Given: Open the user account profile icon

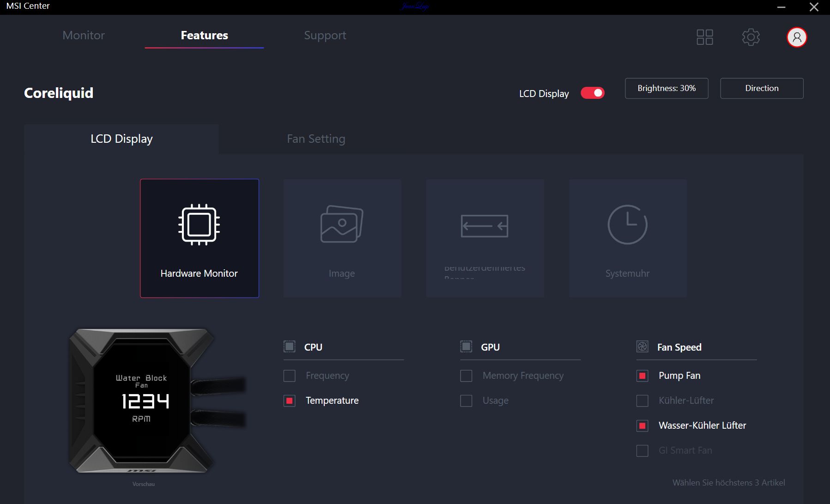Looking at the screenshot, I should (x=797, y=37).
